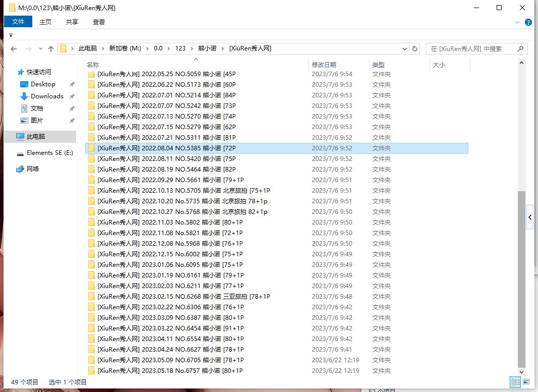This screenshot has width=538, height=392.
Task: Expand the ribbon with the chevron
Action: coord(517,22)
